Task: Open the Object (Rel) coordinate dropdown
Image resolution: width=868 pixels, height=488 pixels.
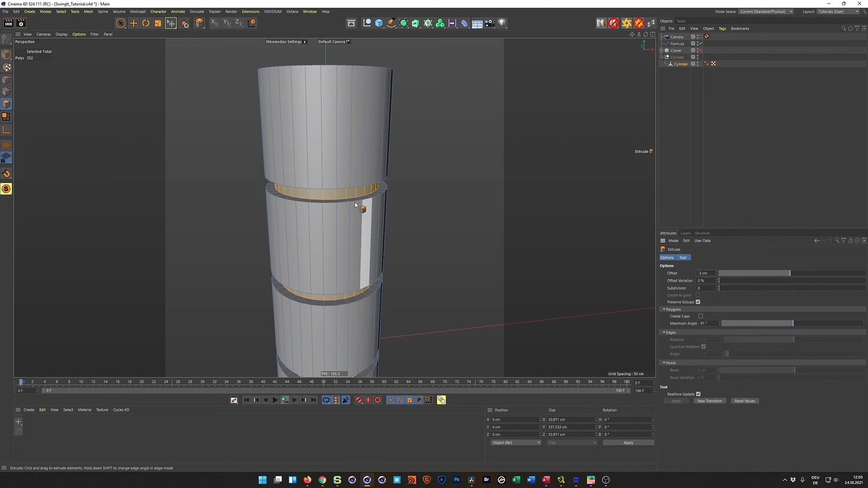Action: [x=515, y=442]
